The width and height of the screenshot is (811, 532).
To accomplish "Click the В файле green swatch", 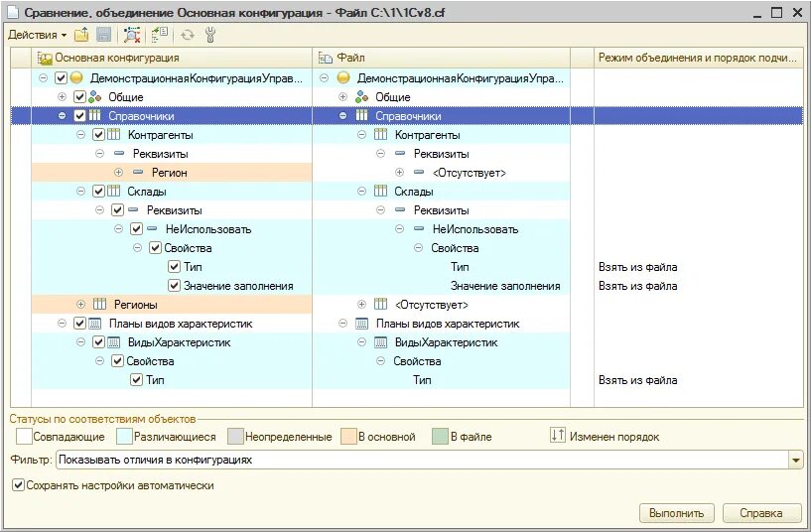I will 440,437.
